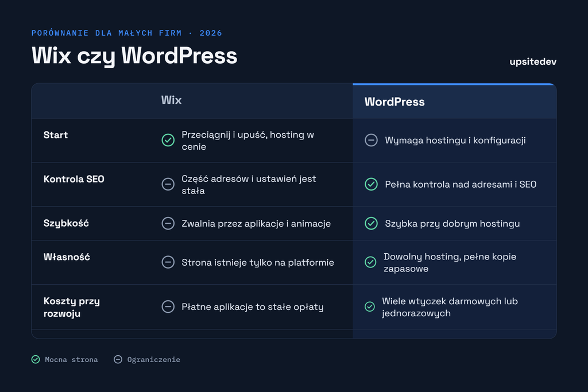Viewport: 588px width, 392px height.
Task: Click the text 'Płatne aplikacje to stałe opłaty'
Action: point(253,307)
